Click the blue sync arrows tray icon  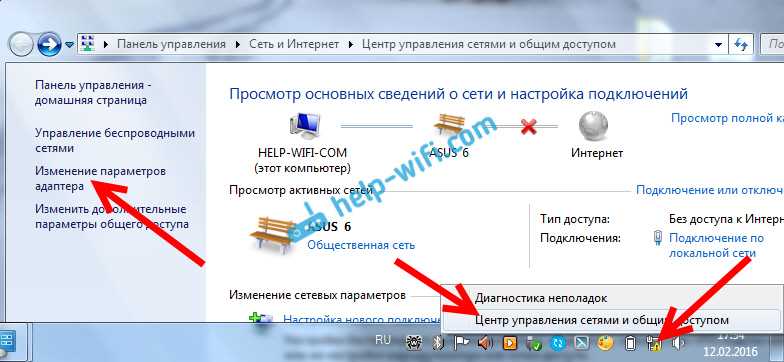(x=558, y=344)
